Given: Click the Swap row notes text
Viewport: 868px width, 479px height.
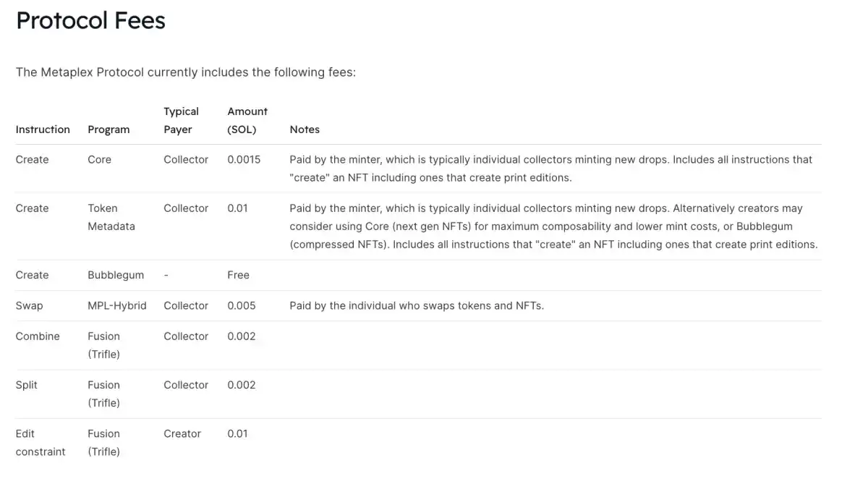Looking at the screenshot, I should click(417, 305).
